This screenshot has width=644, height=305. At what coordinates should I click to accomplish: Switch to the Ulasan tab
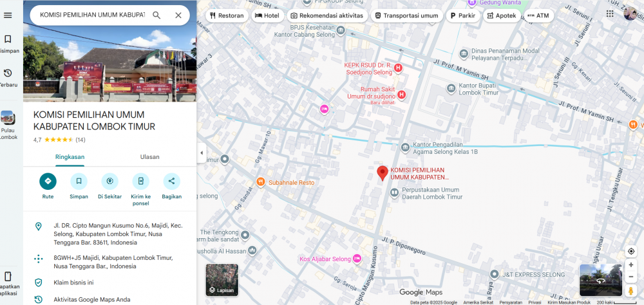click(x=149, y=157)
